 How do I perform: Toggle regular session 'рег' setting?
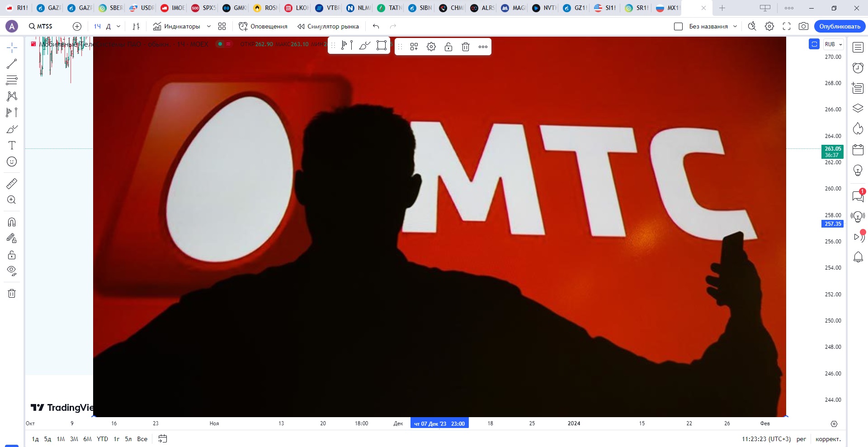[x=801, y=439]
